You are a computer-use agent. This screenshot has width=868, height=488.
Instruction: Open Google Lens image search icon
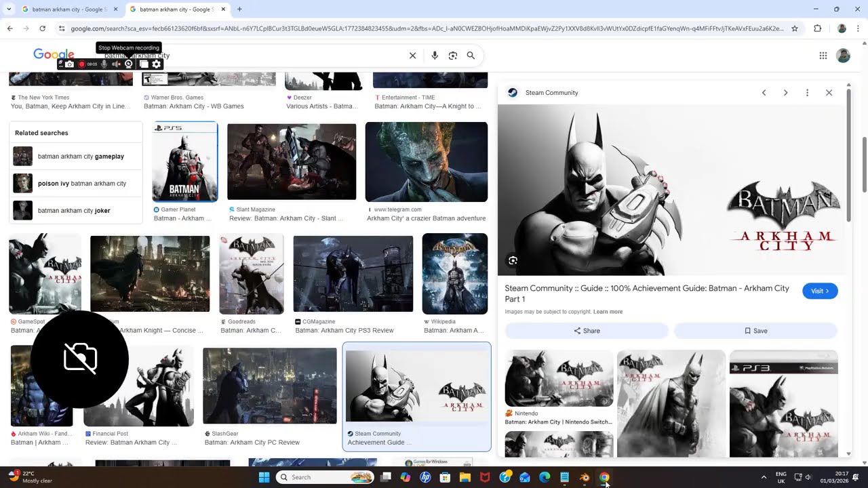453,56
